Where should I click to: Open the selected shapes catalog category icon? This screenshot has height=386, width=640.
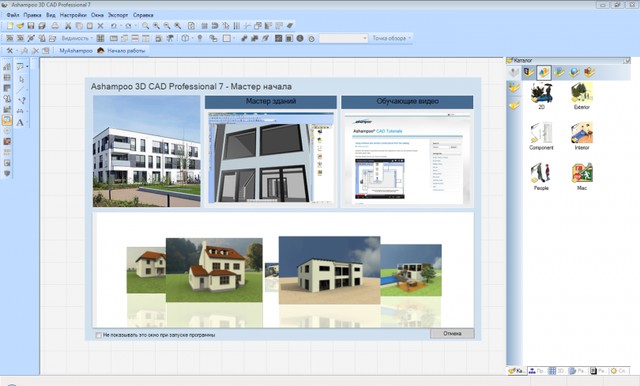pyautogui.click(x=544, y=73)
